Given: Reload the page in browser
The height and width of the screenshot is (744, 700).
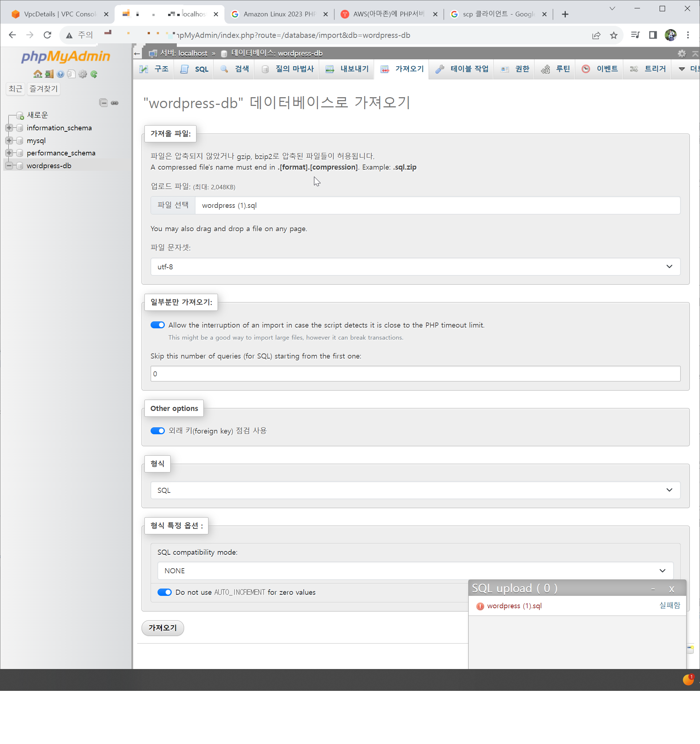Looking at the screenshot, I should 47,35.
